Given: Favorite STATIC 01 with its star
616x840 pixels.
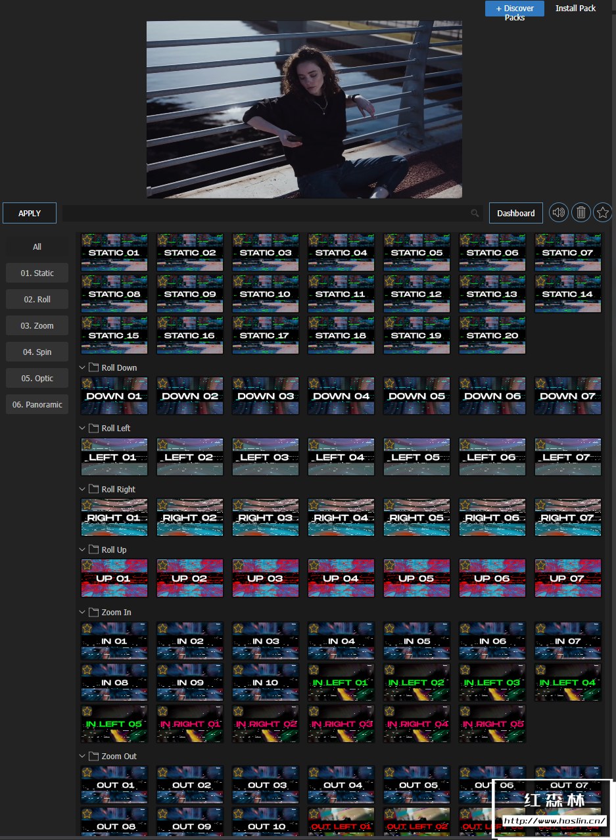Looking at the screenshot, I should 87,240.
